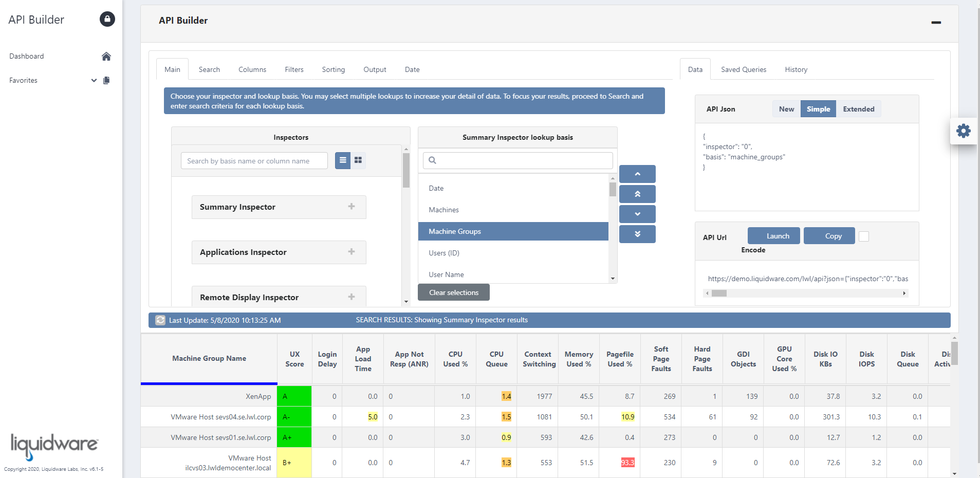The width and height of the screenshot is (980, 478).
Task: Open the Saved Queries tab
Action: 744,69
